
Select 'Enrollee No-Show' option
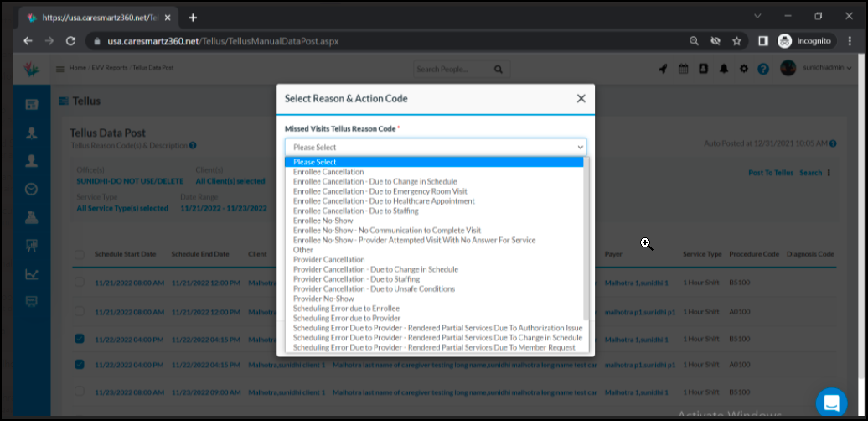(323, 221)
